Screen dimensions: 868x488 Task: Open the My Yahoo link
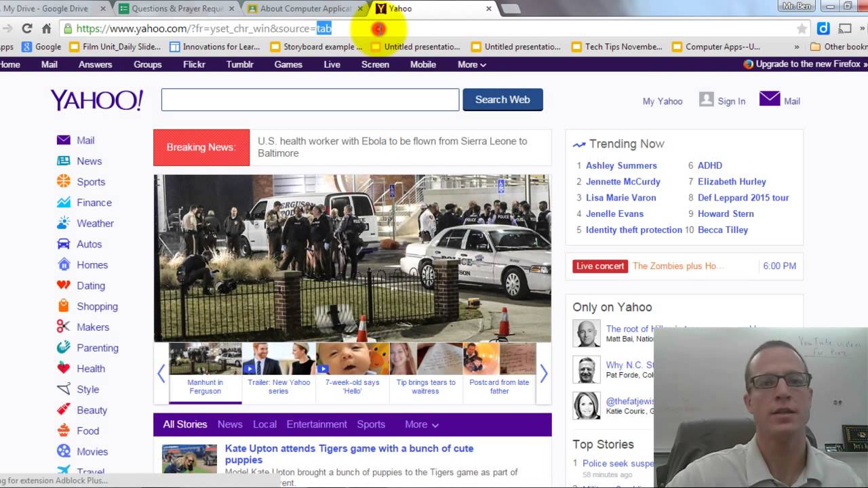663,101
